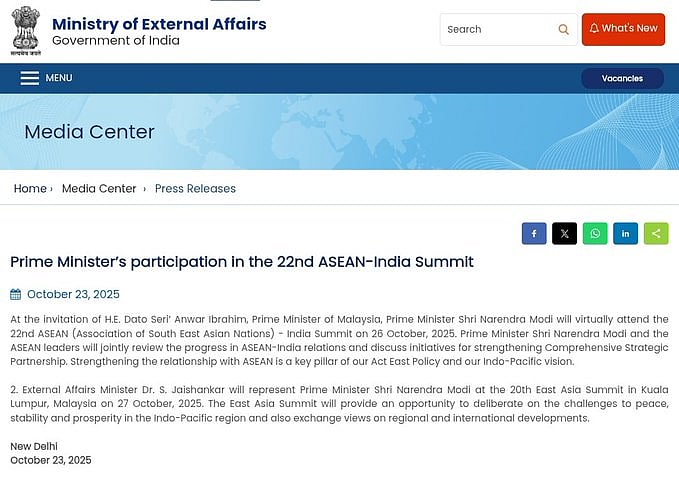Select the Press Releases breadcrumb

pyautogui.click(x=195, y=189)
